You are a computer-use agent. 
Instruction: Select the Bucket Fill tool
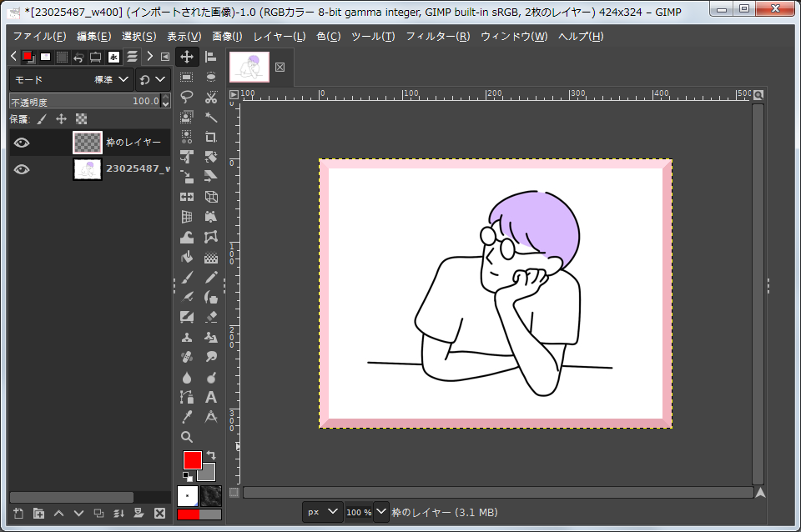187,257
